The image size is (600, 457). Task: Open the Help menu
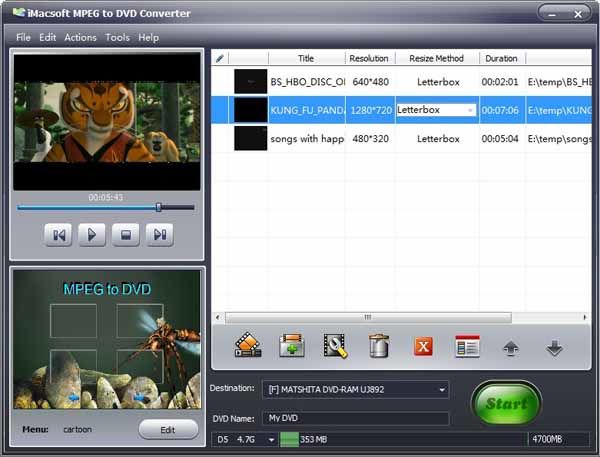click(x=148, y=38)
